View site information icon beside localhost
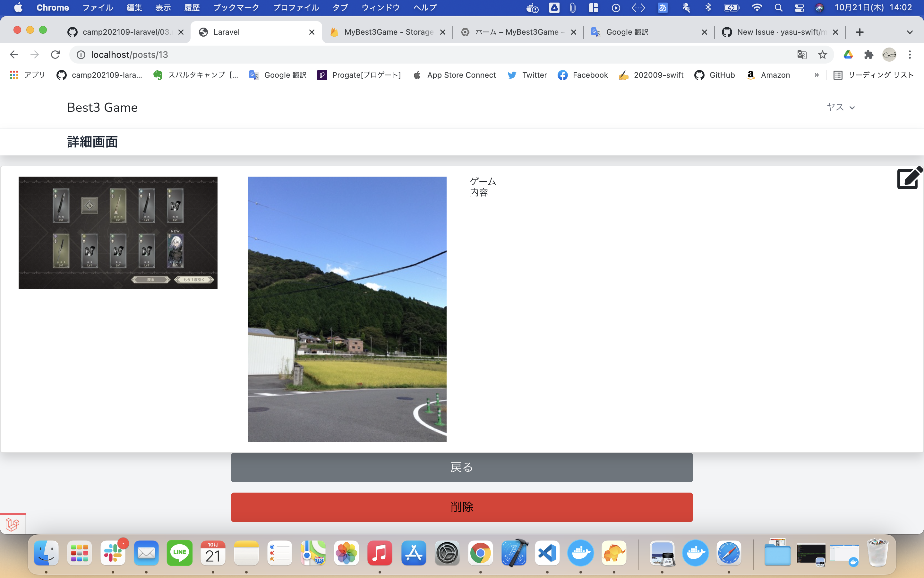924x578 pixels. click(81, 55)
